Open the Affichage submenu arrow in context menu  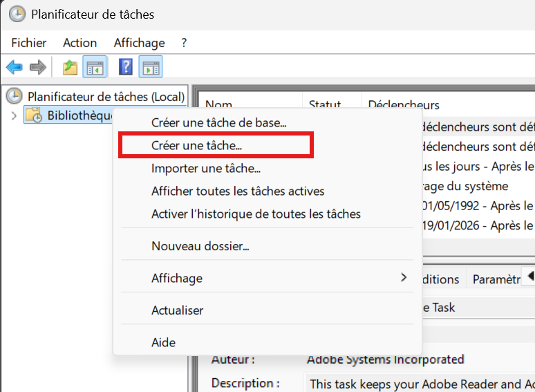[x=404, y=277]
